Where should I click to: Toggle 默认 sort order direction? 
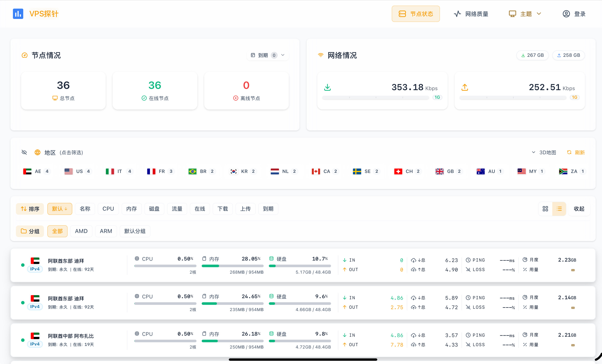pos(60,209)
